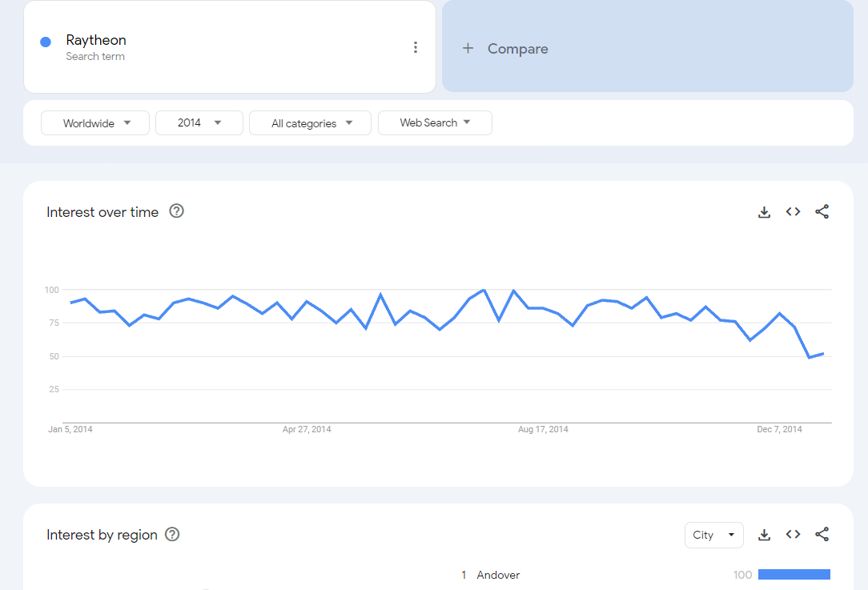
Task: Open the Raytheon term three-dot options menu
Action: tap(415, 47)
